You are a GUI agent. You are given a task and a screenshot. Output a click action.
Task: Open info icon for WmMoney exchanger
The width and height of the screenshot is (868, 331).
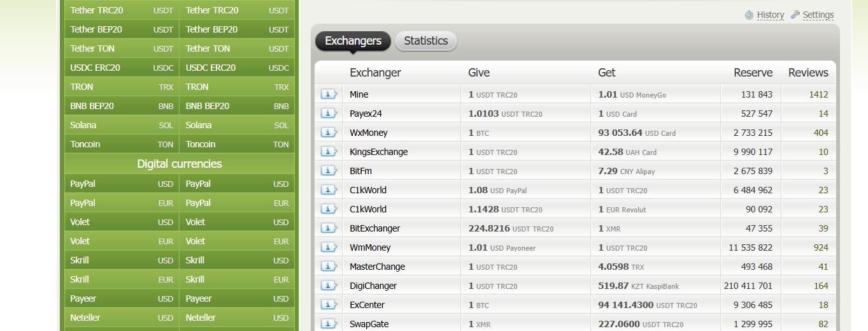click(x=329, y=247)
